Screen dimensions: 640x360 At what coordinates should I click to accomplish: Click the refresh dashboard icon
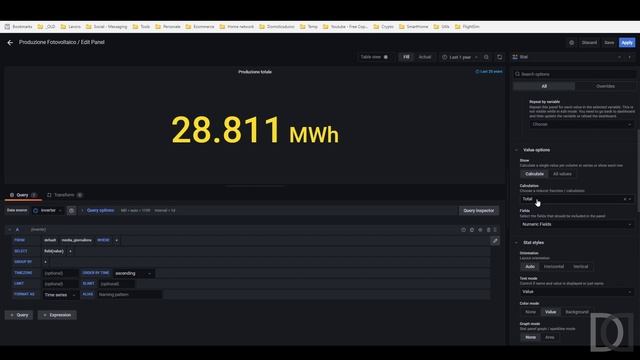(500, 57)
